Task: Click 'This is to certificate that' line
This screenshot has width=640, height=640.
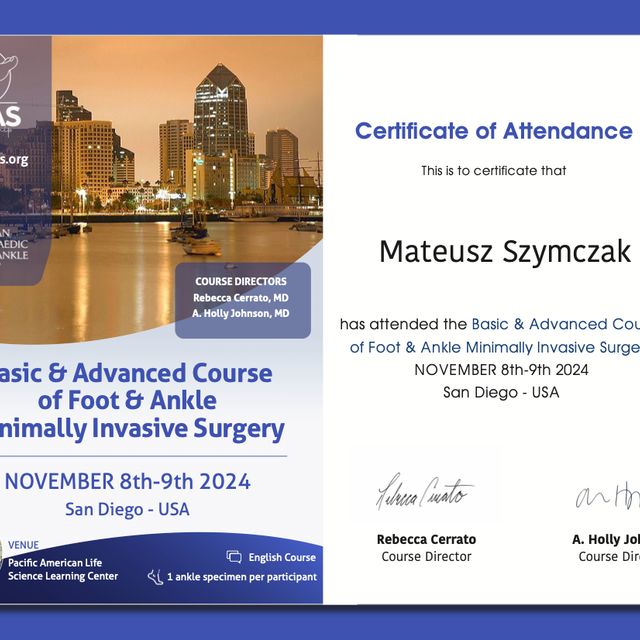Action: tap(493, 171)
